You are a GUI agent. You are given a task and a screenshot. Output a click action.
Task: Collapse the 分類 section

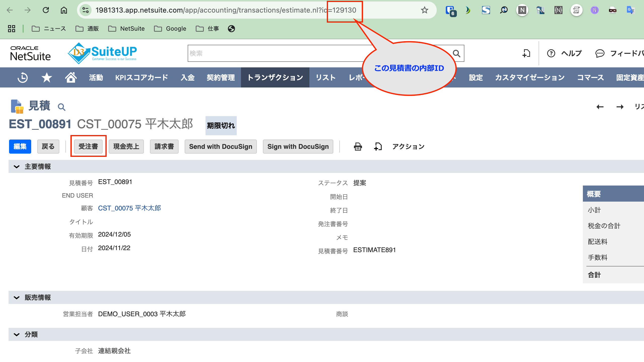[x=17, y=335]
